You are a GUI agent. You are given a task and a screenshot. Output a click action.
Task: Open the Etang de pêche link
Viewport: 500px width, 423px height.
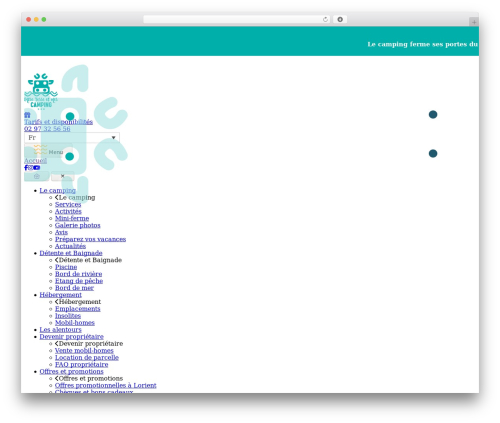coord(79,281)
